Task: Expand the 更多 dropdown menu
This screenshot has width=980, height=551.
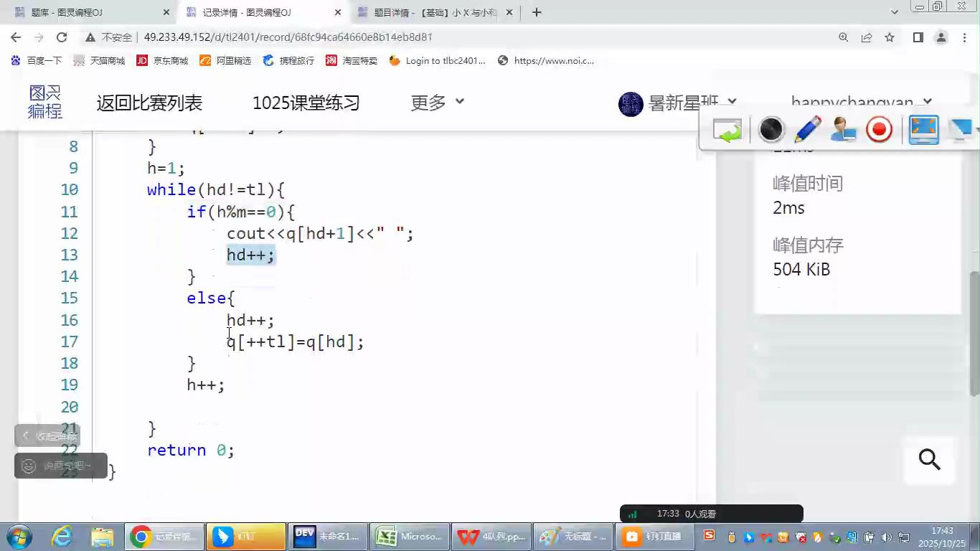Action: pos(437,103)
